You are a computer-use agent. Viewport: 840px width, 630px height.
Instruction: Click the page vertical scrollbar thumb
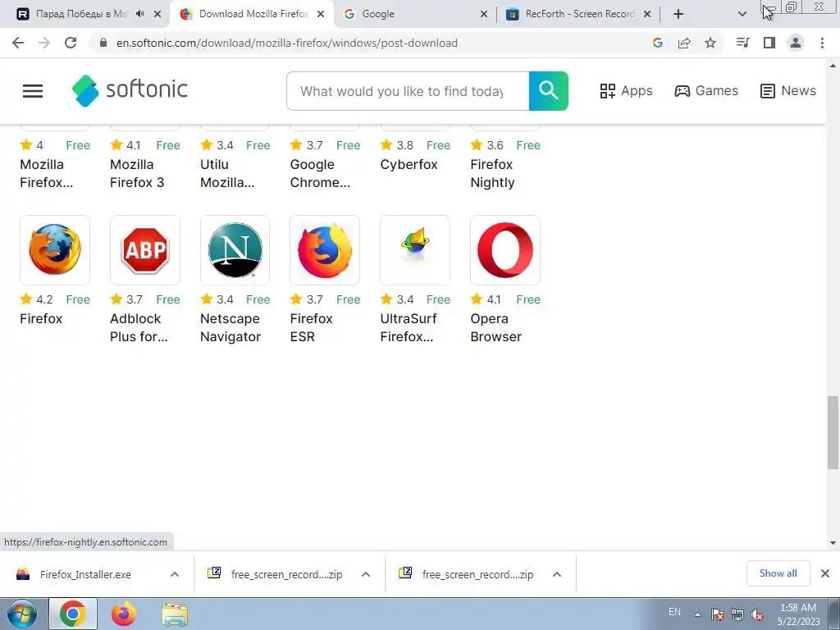pos(833,432)
